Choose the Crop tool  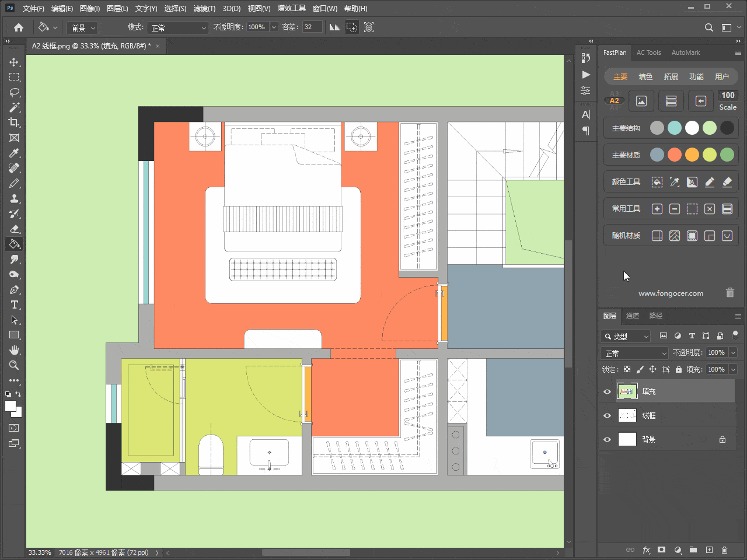tap(14, 123)
